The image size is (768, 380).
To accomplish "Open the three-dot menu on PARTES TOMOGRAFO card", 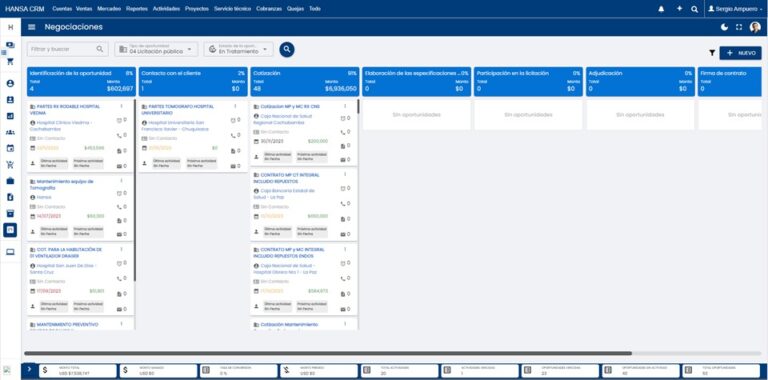I will pos(235,106).
